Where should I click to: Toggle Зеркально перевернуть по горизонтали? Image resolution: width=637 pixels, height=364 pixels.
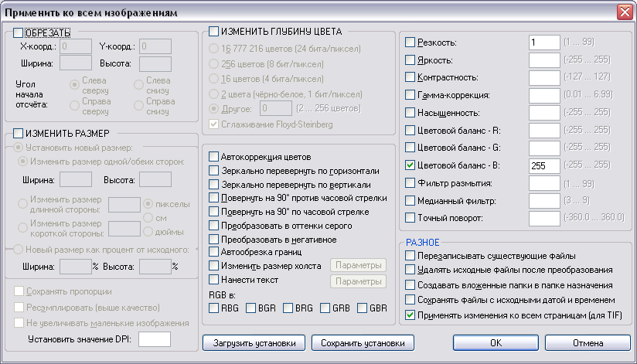(214, 170)
